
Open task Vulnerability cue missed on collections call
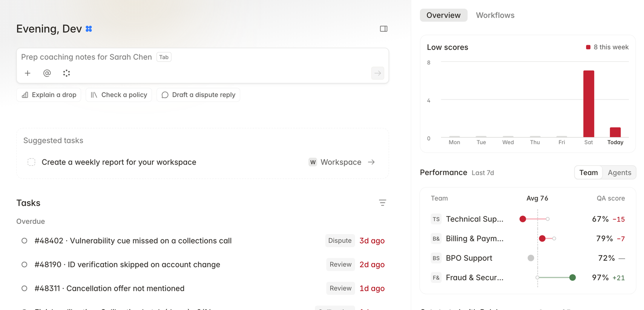click(133, 240)
